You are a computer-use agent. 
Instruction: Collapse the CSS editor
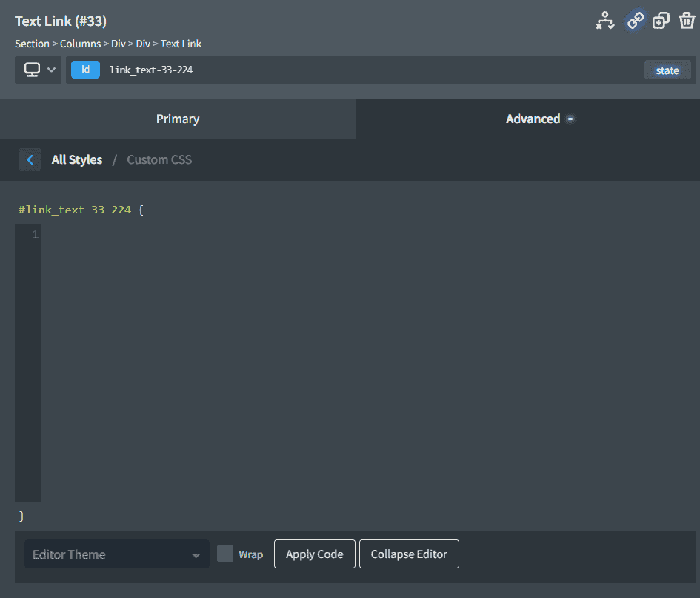point(409,554)
